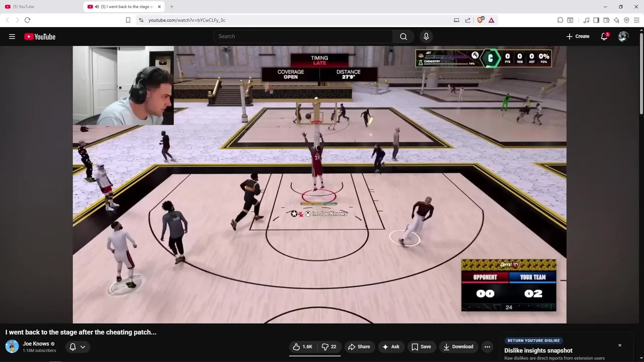Save the video to a playlist
The width and height of the screenshot is (644, 362).
click(x=421, y=346)
